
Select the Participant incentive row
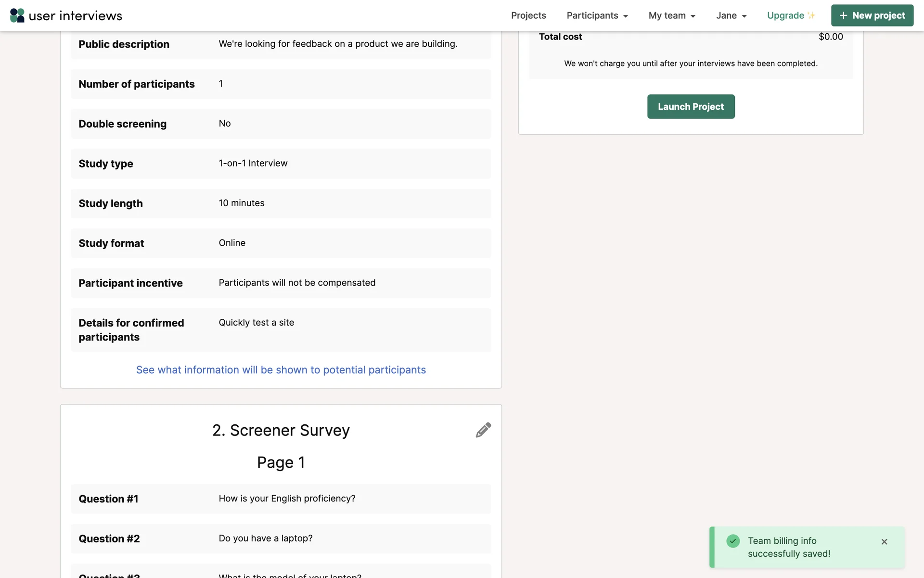281,283
